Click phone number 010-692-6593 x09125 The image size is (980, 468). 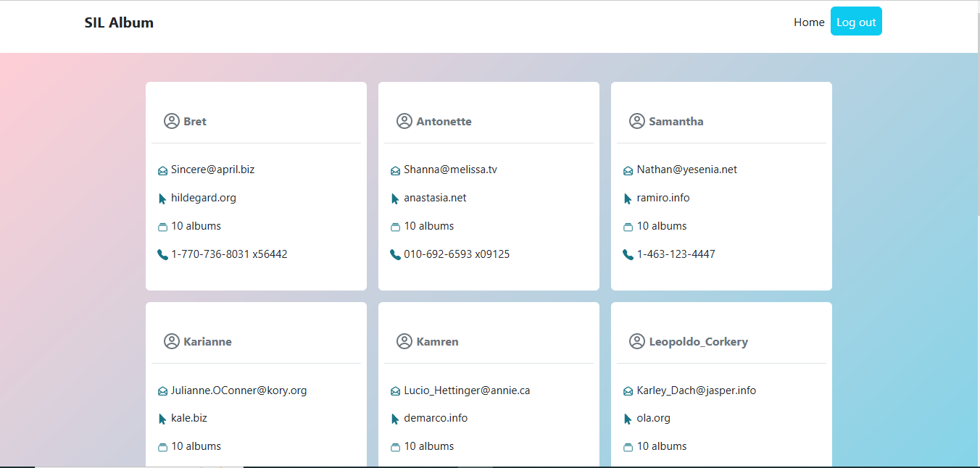coord(457,254)
